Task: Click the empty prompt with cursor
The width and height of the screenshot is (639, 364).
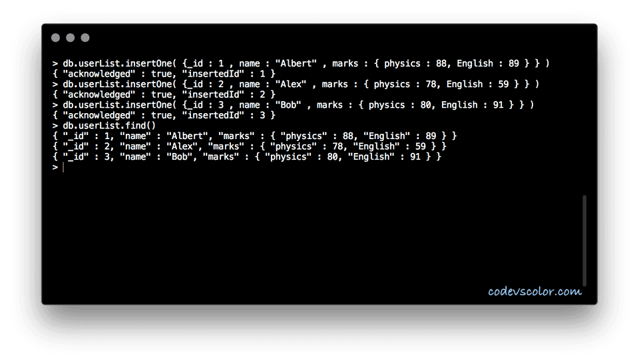Action: [x=59, y=167]
